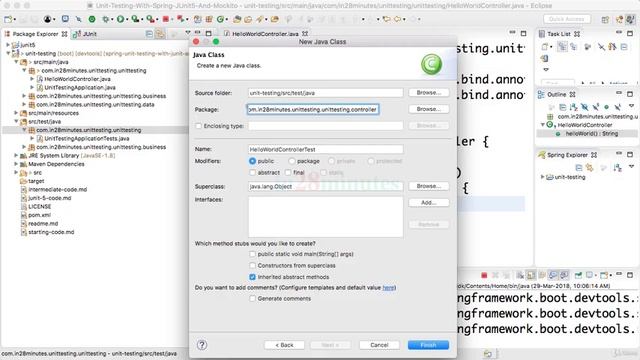Click the Name input field
This screenshot has height=360, width=640.
click(325, 149)
